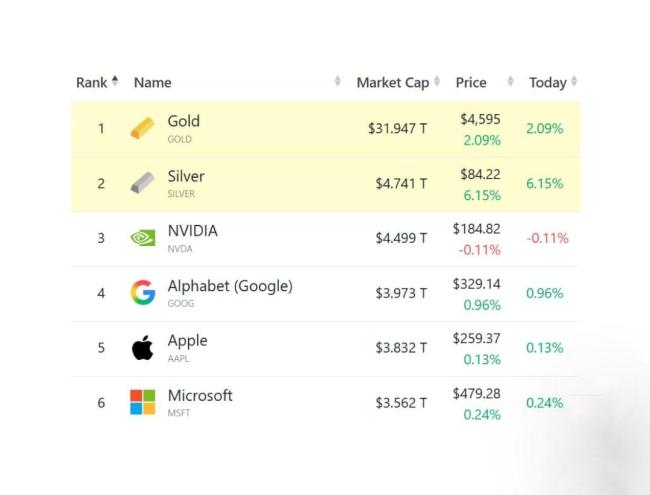Click the Microsoft logo icon
This screenshot has width=650, height=495.
coord(143,402)
